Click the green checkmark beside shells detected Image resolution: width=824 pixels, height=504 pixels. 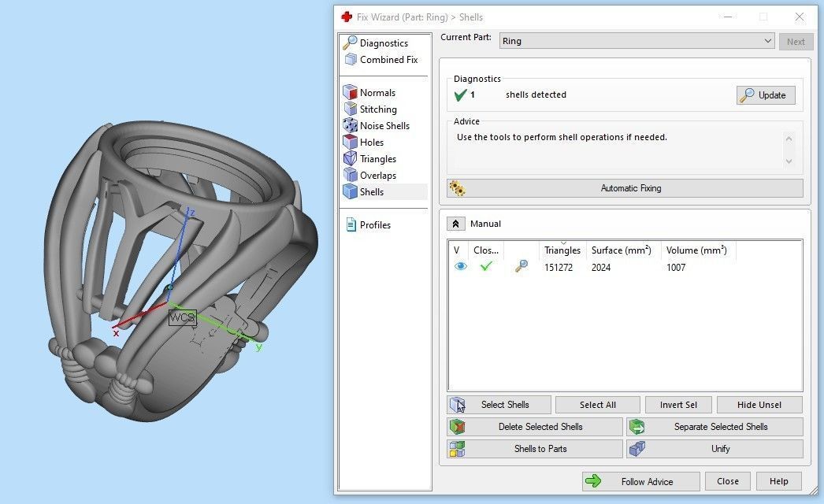460,94
